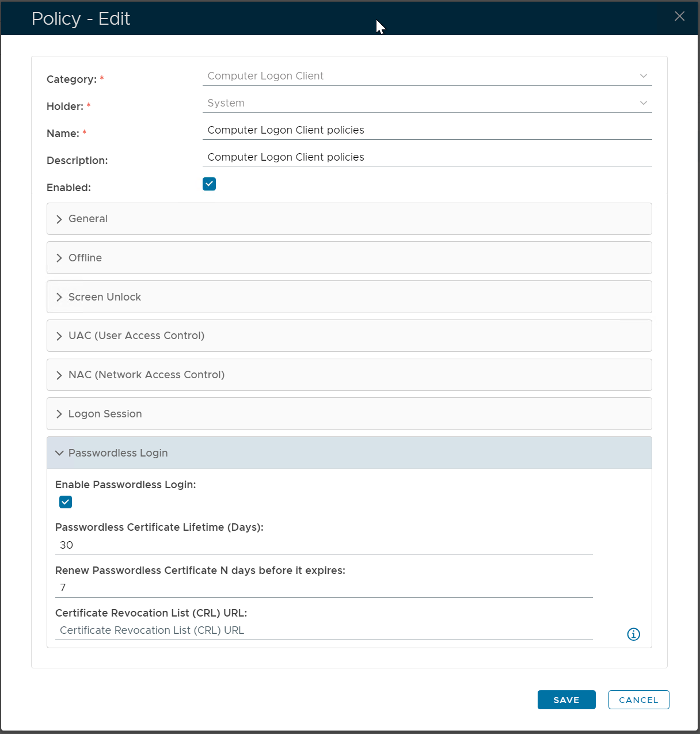Click into the Description text field
The width and height of the screenshot is (700, 734).
click(x=427, y=157)
